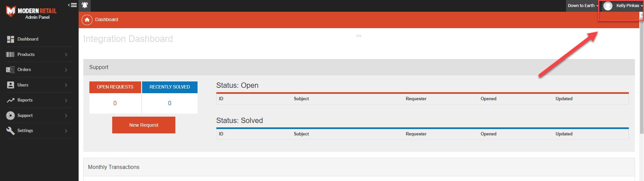644x181 pixels.
Task: Click the Subject column header under Status: Open
Action: (x=301, y=99)
